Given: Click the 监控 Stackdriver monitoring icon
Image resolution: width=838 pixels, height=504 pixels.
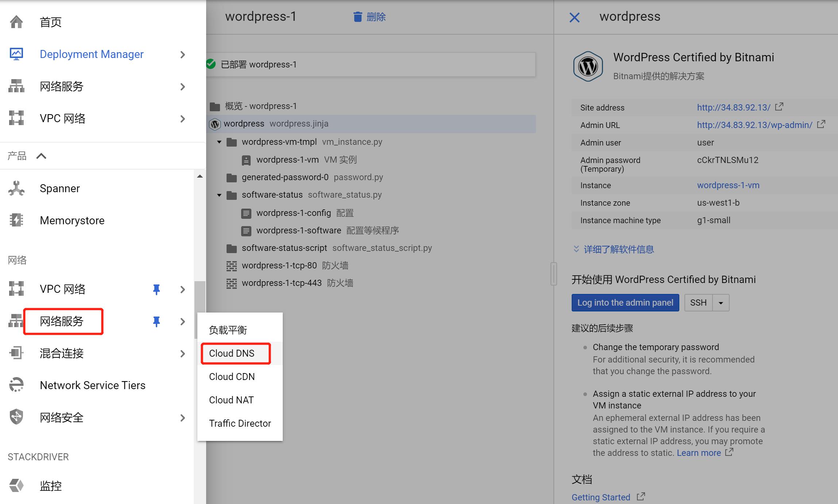Looking at the screenshot, I should 16,485.
